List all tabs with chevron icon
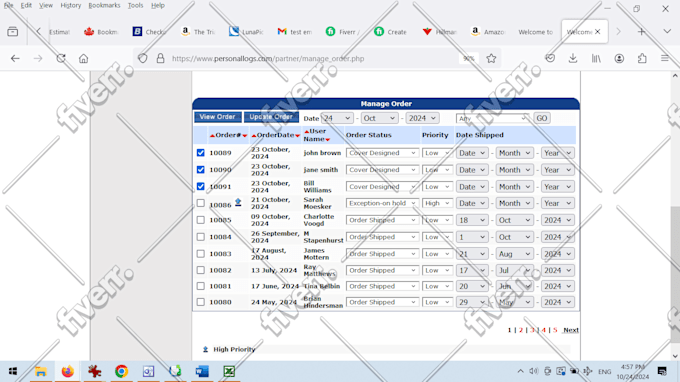Viewport: 680px width, 382px height. [x=667, y=32]
